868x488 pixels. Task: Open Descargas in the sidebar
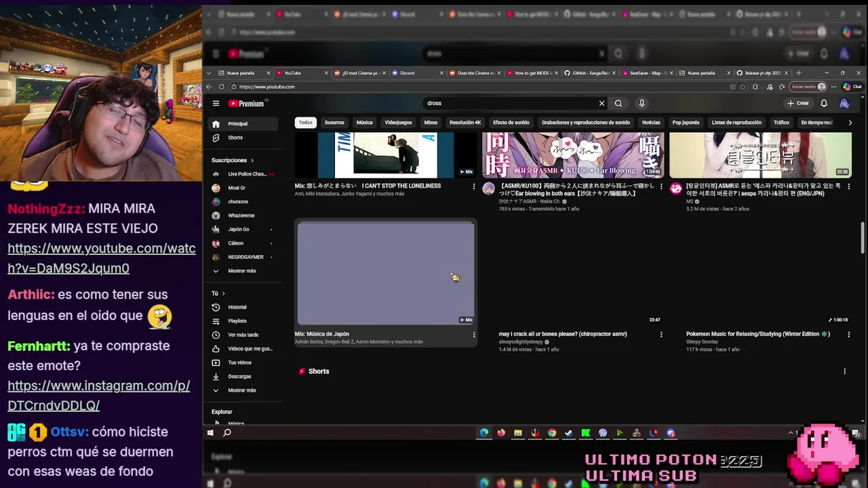click(x=243, y=376)
